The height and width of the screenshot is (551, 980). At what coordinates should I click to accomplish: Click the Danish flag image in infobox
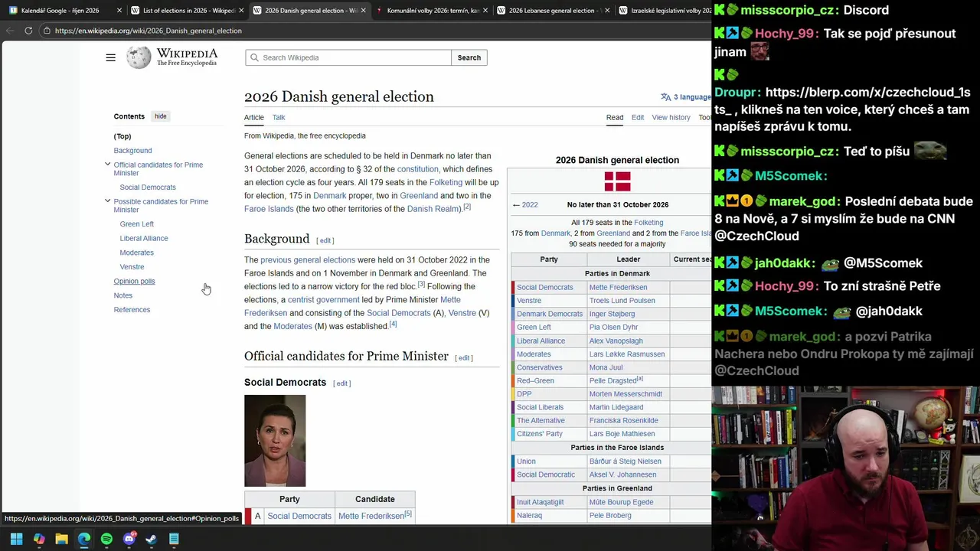tap(617, 181)
